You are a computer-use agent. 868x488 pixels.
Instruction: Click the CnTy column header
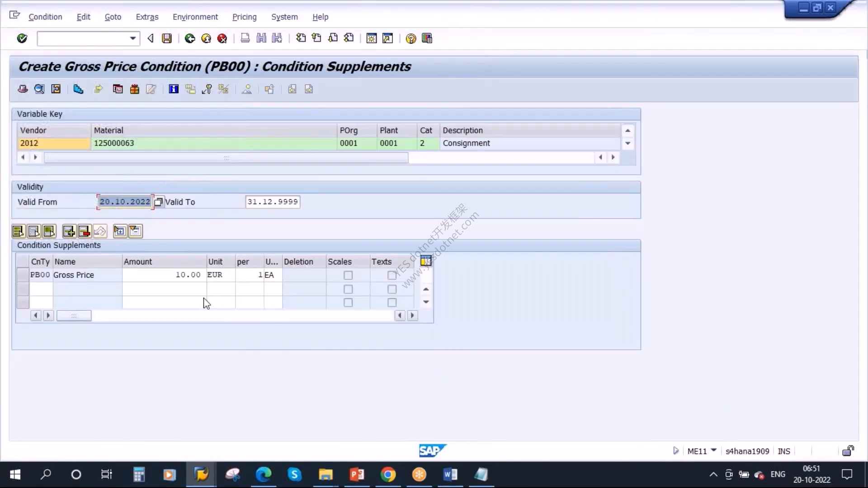tap(41, 262)
